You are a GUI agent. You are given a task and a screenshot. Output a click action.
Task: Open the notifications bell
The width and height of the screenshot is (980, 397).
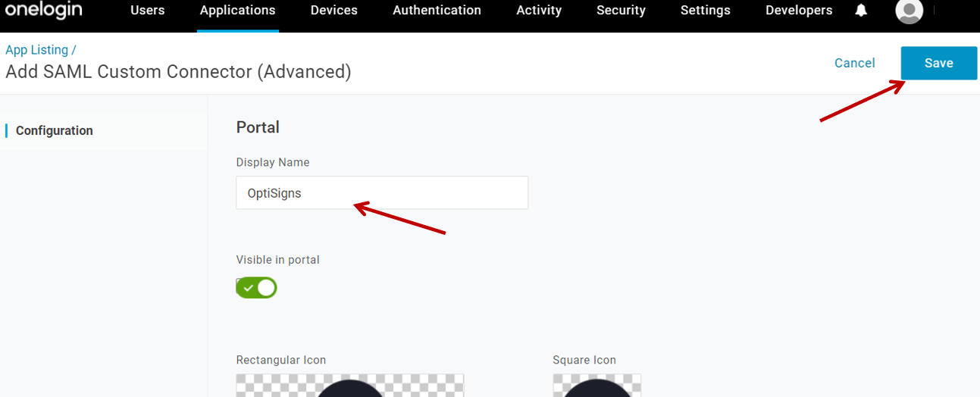pyautogui.click(x=861, y=11)
